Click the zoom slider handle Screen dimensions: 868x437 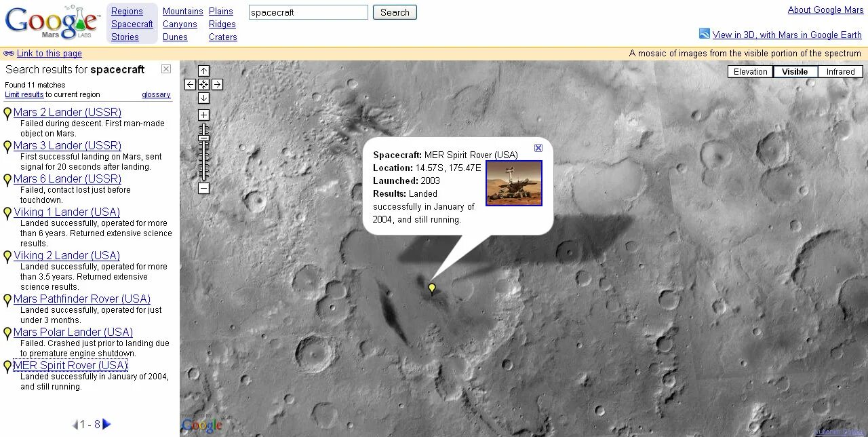pyautogui.click(x=203, y=138)
